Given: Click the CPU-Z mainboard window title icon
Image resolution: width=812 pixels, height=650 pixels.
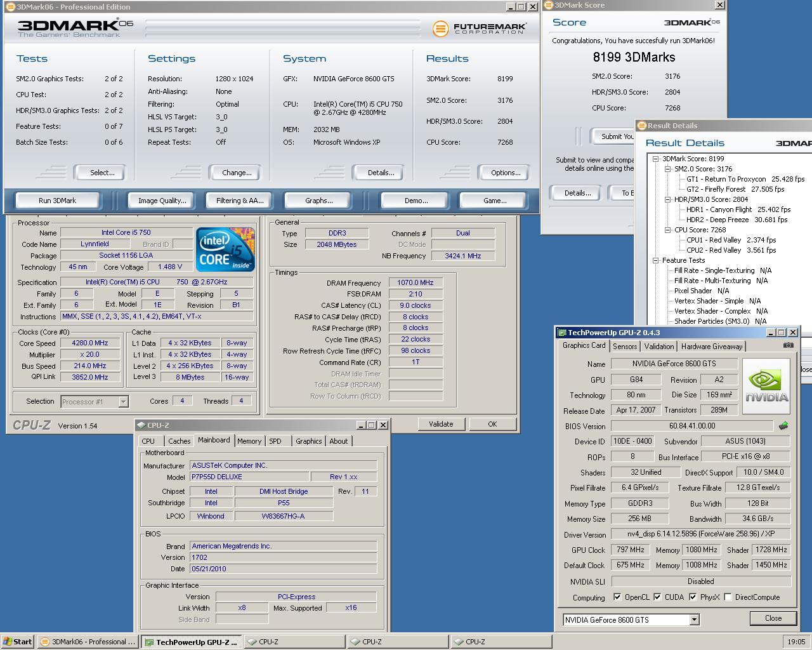Looking at the screenshot, I should 141,425.
